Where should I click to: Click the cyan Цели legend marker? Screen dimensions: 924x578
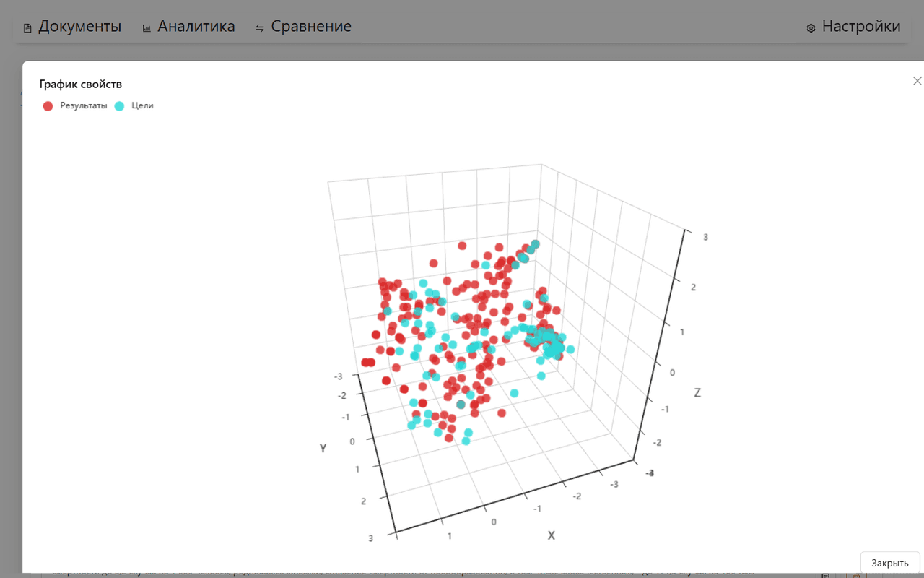(x=120, y=105)
